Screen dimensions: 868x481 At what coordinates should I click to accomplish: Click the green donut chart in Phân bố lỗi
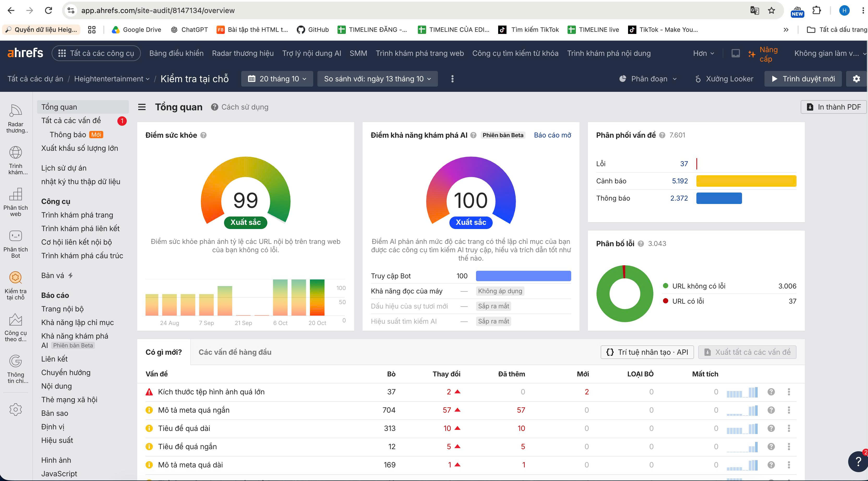(x=625, y=294)
